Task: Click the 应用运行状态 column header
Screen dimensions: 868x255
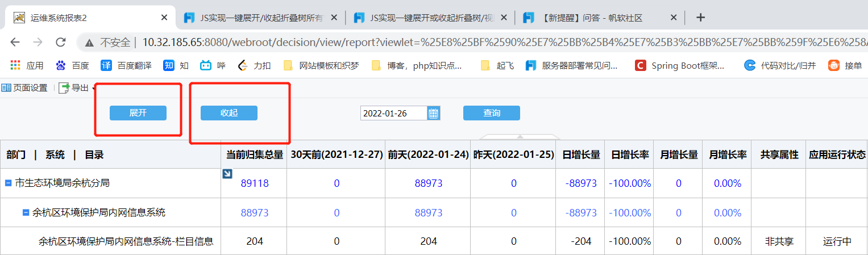Action: pos(837,154)
